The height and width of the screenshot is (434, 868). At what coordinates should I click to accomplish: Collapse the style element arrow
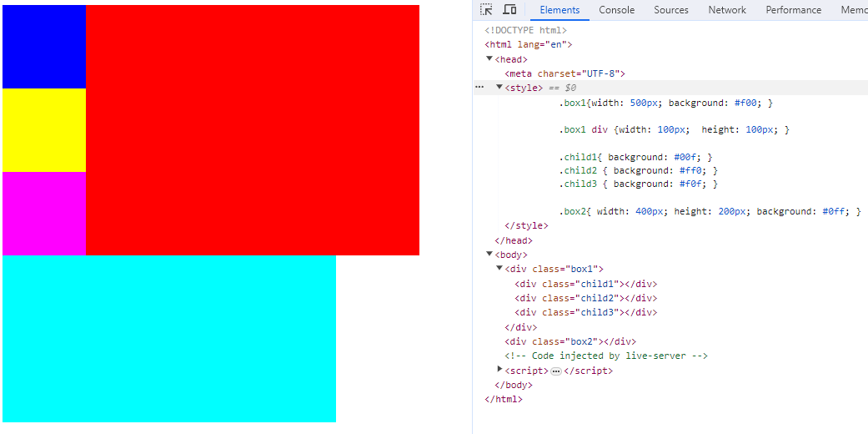499,87
